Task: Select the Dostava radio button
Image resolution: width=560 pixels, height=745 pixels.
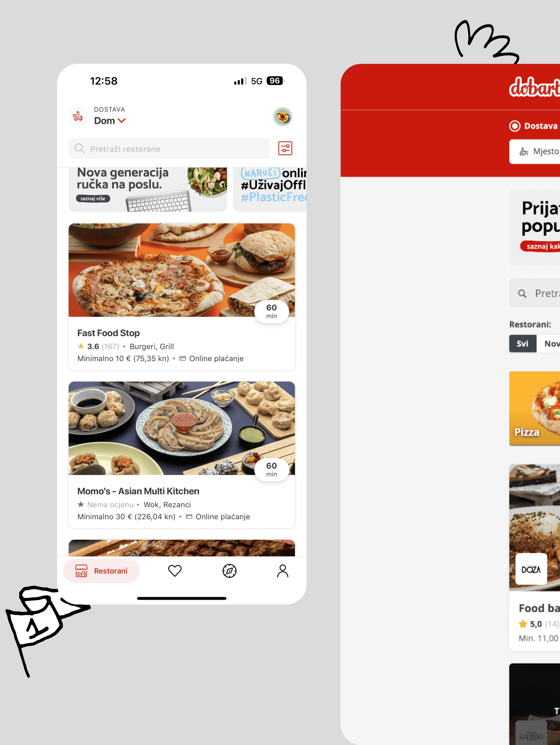Action: tap(515, 126)
